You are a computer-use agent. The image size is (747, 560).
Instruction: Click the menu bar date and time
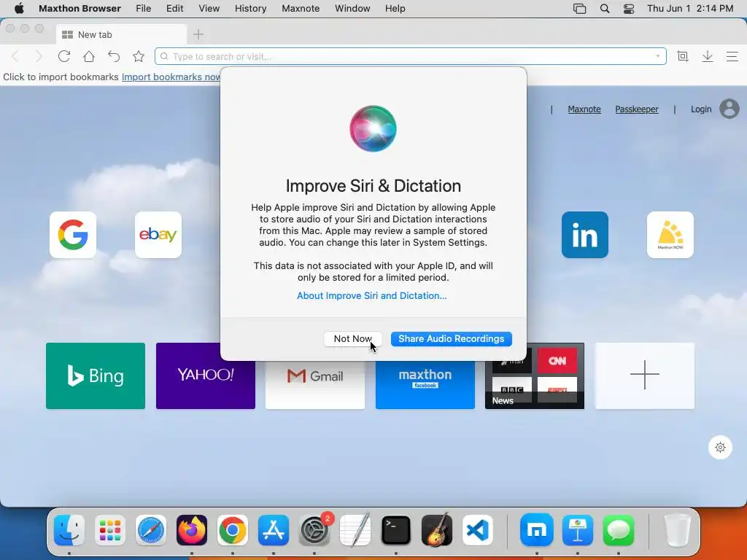click(x=690, y=9)
